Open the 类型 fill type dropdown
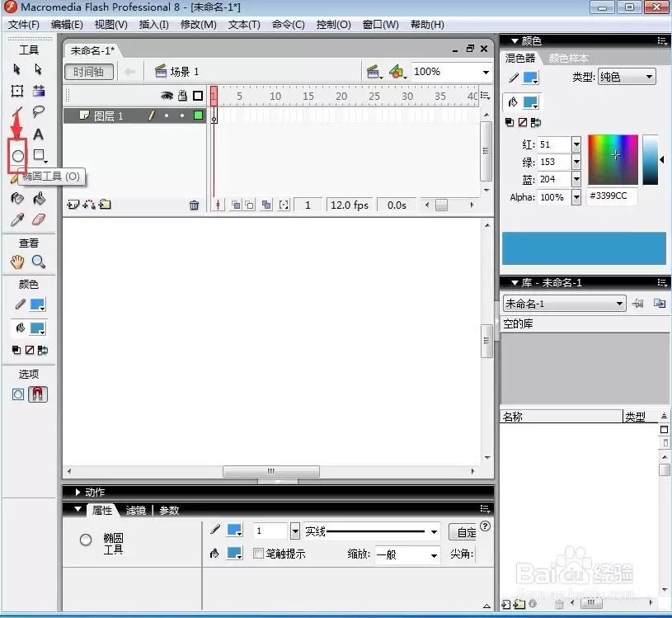 627,77
